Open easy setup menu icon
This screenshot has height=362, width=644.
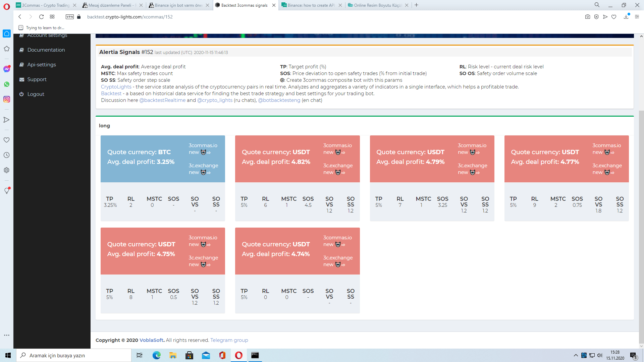click(637, 17)
